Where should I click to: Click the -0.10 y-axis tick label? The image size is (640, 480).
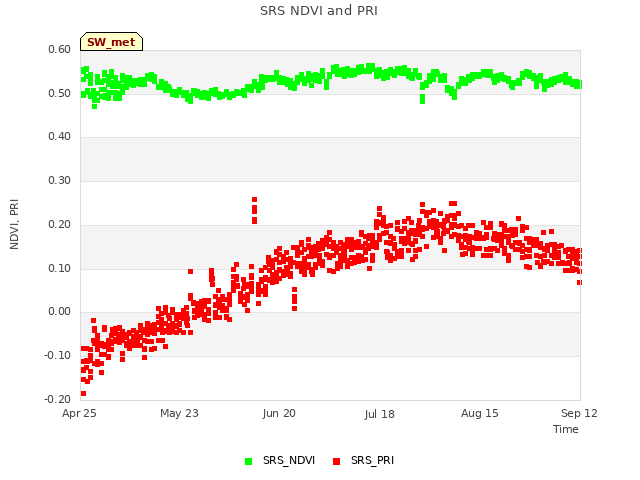(58, 356)
